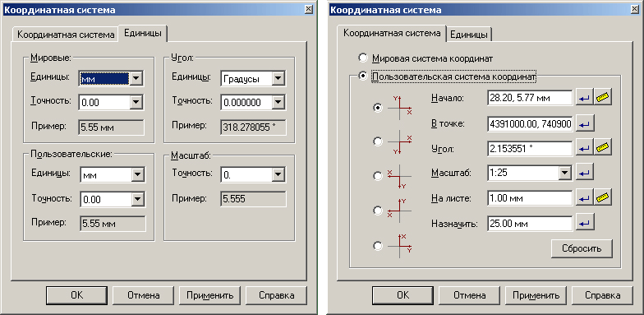This screenshot has width=644, height=315.
Task: Apply Начало value with its enter-arrow icon
Action: [585, 98]
